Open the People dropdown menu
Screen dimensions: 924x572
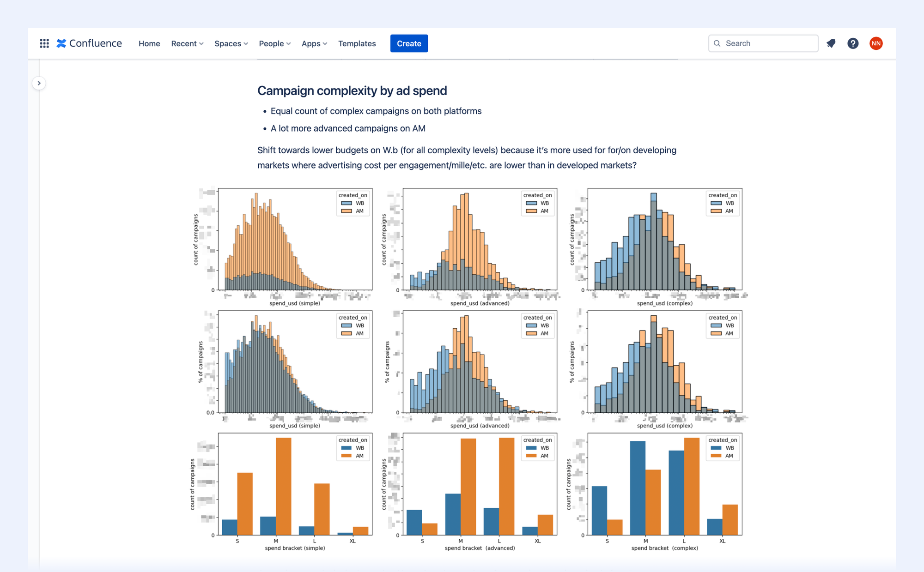(274, 43)
